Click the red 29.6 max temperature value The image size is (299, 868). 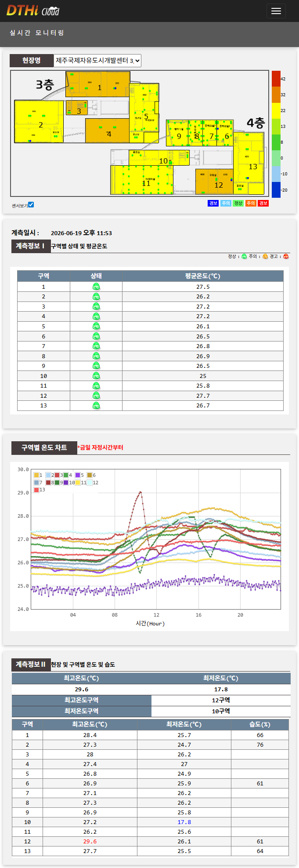[90, 841]
